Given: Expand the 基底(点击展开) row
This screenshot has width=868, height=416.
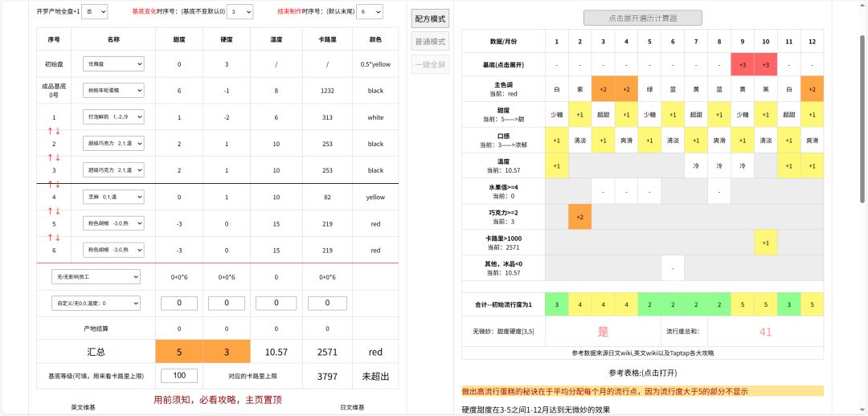Looking at the screenshot, I should (502, 65).
